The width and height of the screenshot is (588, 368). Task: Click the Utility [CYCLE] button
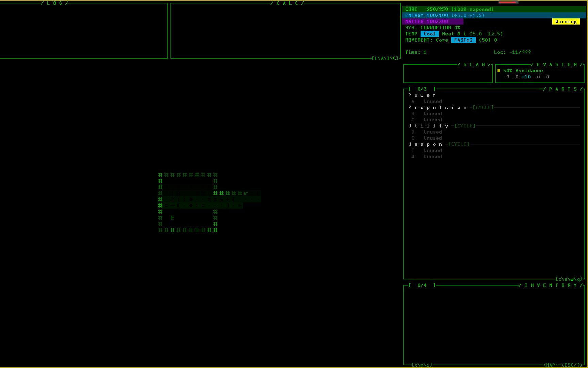[x=465, y=126]
